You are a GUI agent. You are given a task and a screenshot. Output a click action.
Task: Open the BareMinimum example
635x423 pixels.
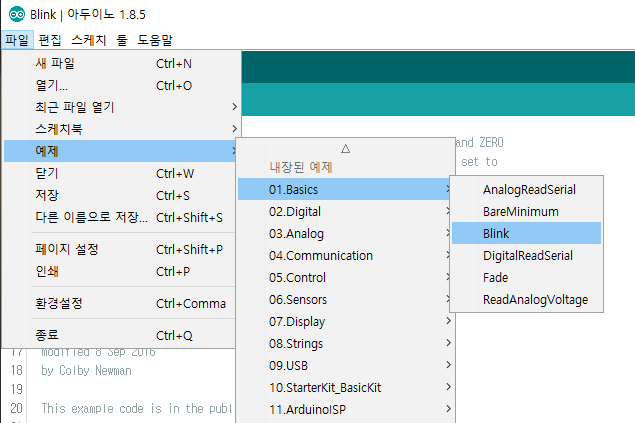coord(526,211)
